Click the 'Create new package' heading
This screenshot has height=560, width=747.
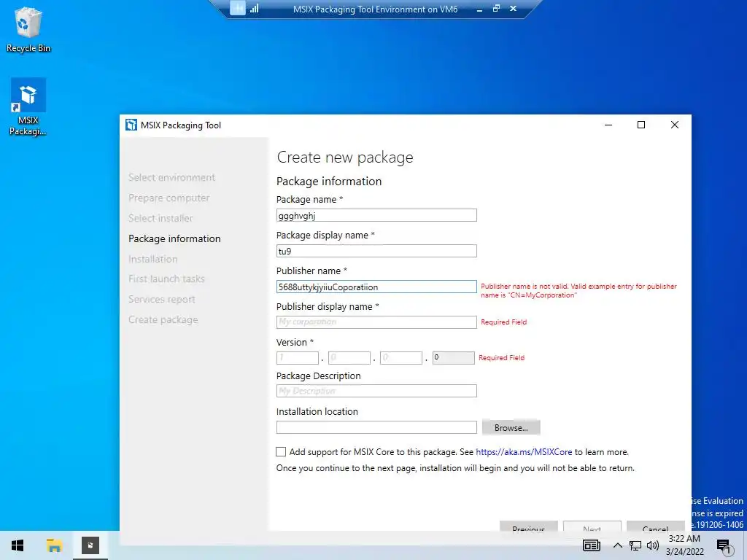click(345, 157)
